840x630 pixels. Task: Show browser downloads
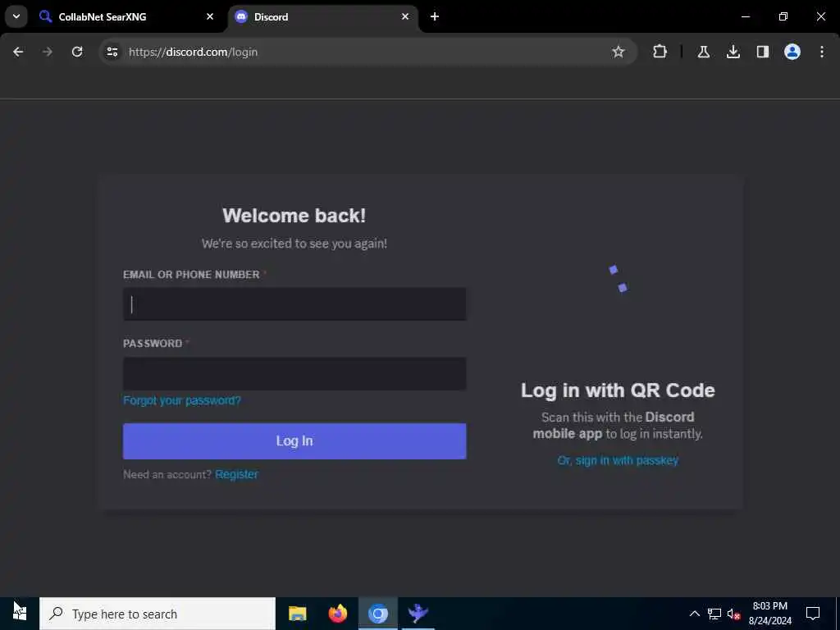[733, 52]
